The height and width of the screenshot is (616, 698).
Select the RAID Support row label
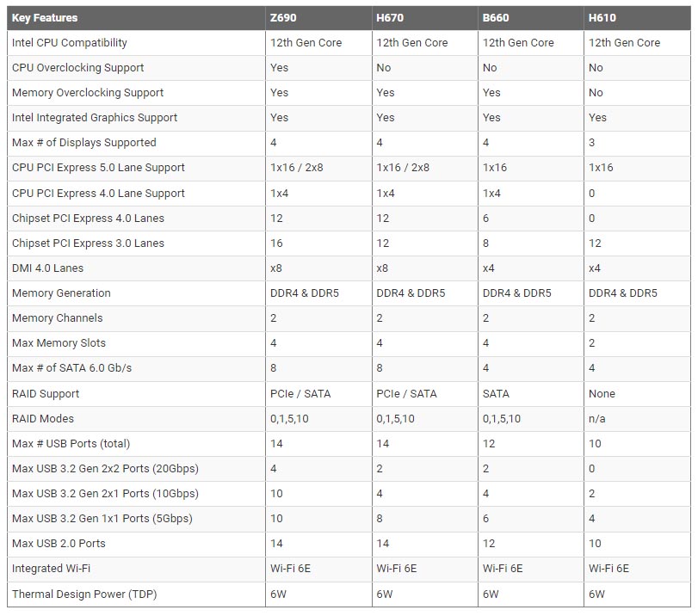click(46, 394)
